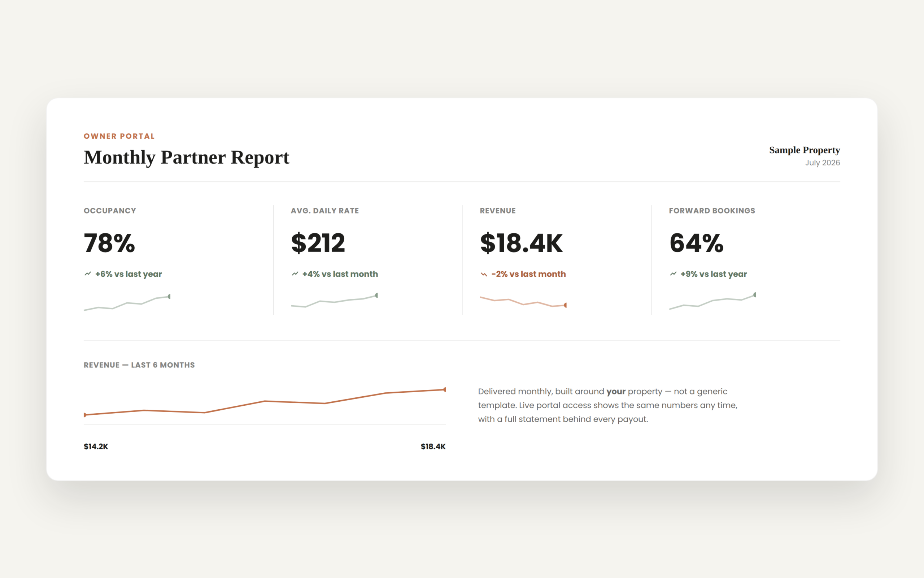This screenshot has height=578, width=924.
Task: Select the 64% forward bookings value
Action: [x=697, y=243]
